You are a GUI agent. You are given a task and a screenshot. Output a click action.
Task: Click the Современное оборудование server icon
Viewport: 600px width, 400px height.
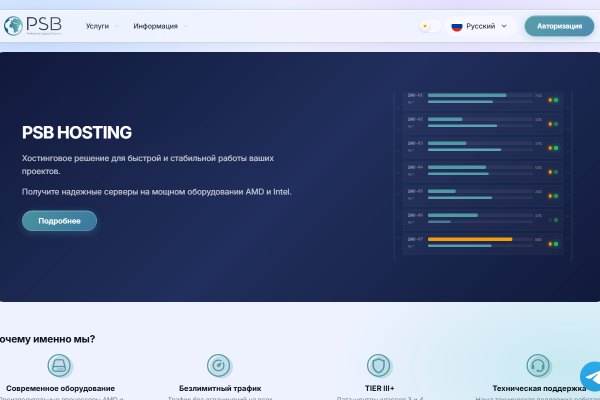point(59,365)
